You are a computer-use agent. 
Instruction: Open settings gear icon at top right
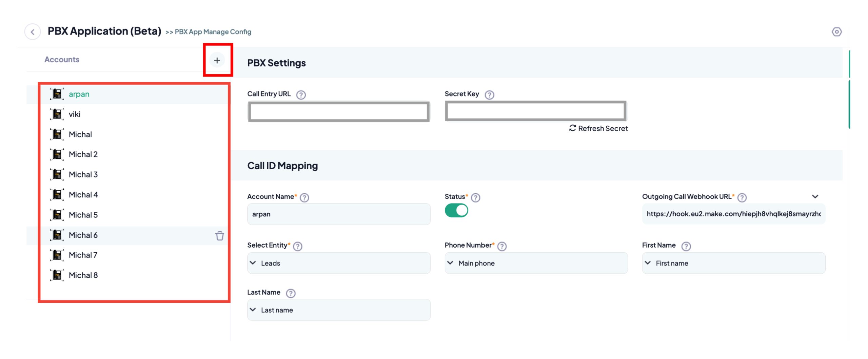coord(836,32)
